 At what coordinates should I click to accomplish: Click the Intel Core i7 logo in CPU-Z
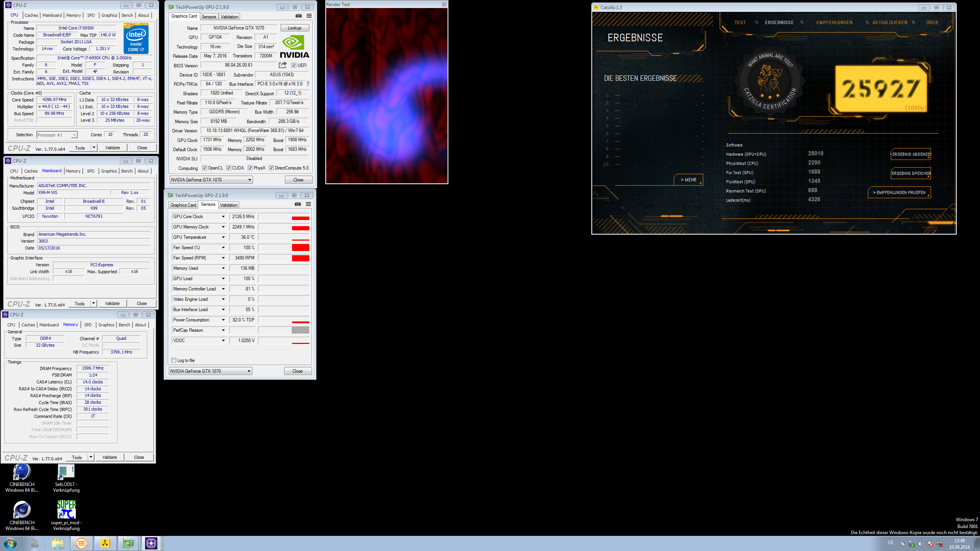pos(136,39)
